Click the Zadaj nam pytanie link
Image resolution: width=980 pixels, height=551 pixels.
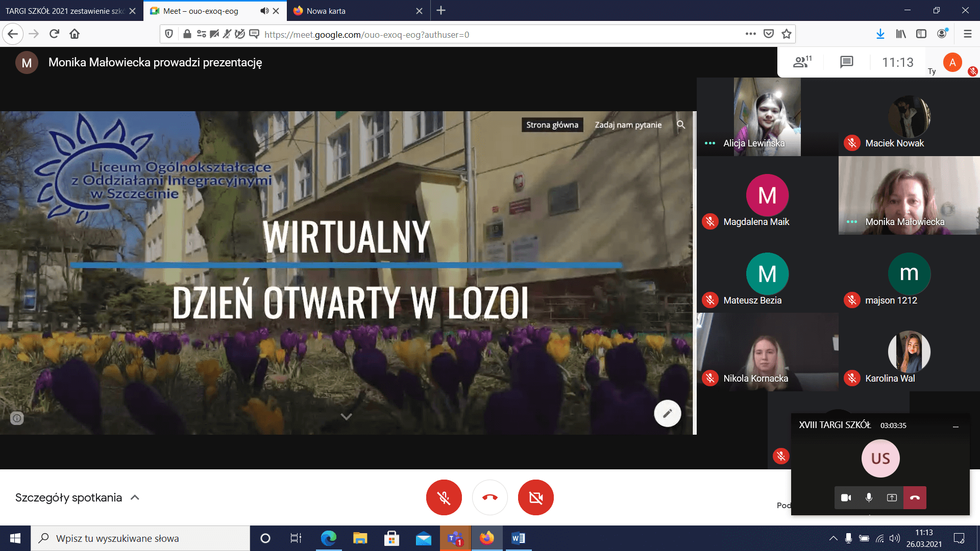pos(627,124)
